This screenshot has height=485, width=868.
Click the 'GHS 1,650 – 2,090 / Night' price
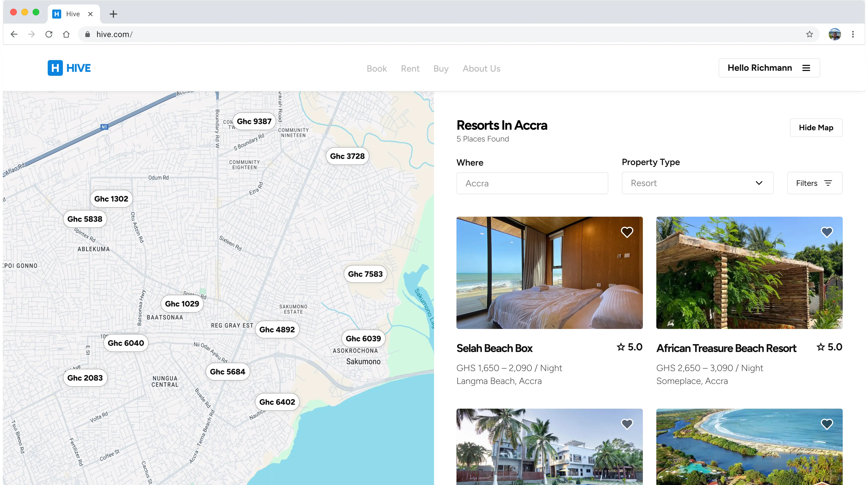(x=509, y=368)
